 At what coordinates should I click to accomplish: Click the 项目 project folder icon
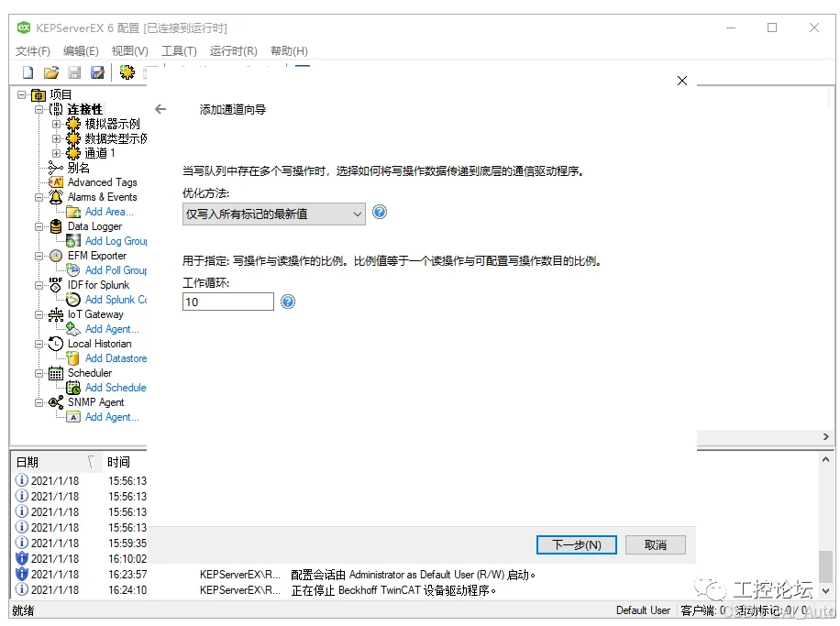point(39,95)
